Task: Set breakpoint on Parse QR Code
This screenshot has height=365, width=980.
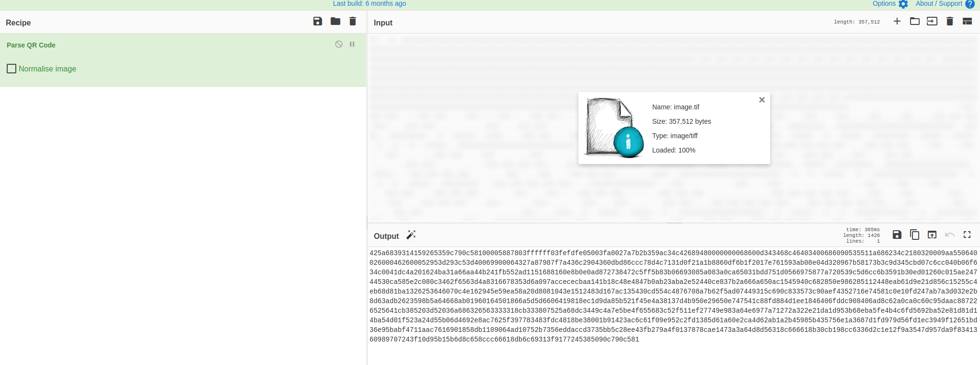Action: [x=352, y=44]
